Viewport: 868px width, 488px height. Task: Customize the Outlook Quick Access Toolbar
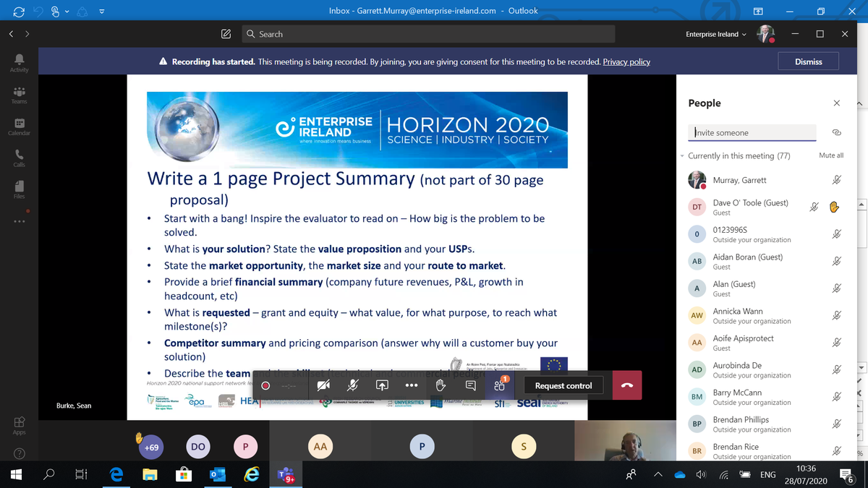(x=102, y=11)
